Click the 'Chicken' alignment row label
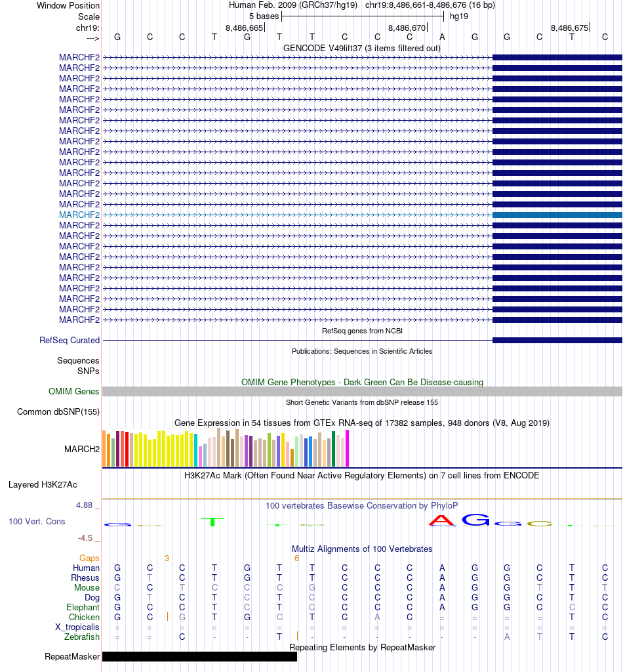The width and height of the screenshot is (623, 672). [x=85, y=617]
